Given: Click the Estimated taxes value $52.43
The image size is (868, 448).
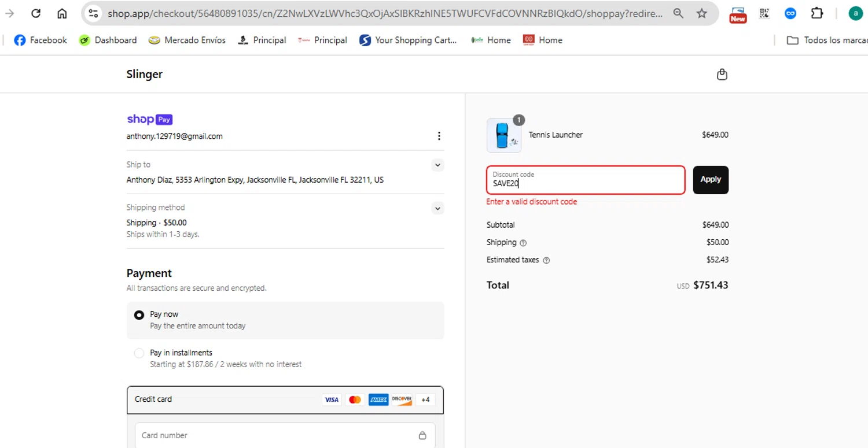Looking at the screenshot, I should click(718, 260).
